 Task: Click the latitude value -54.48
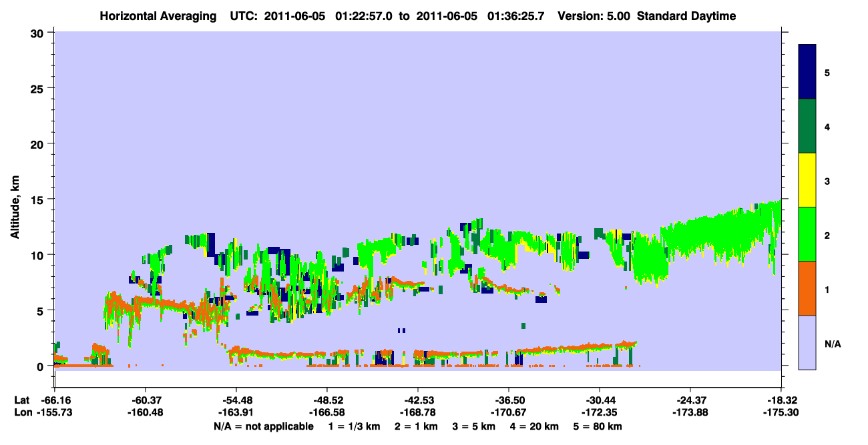236,400
